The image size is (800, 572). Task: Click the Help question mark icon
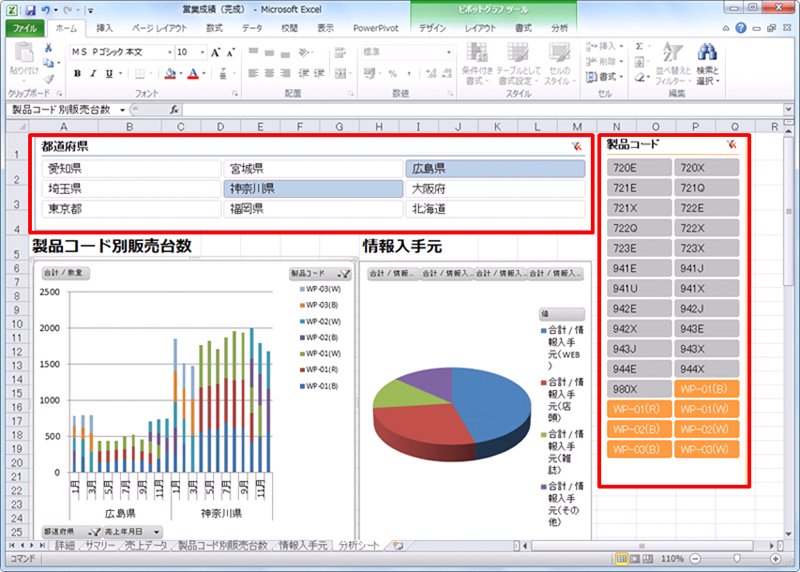tap(741, 28)
